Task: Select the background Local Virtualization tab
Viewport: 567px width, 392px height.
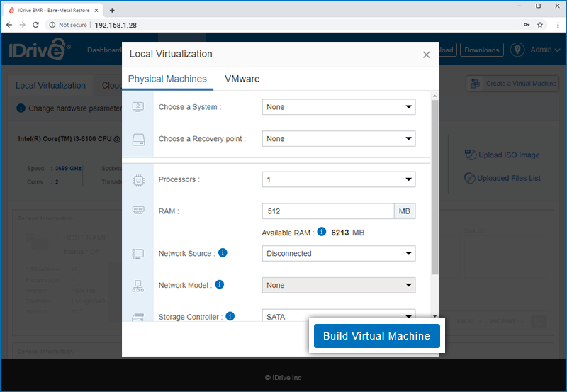Action: coord(50,85)
